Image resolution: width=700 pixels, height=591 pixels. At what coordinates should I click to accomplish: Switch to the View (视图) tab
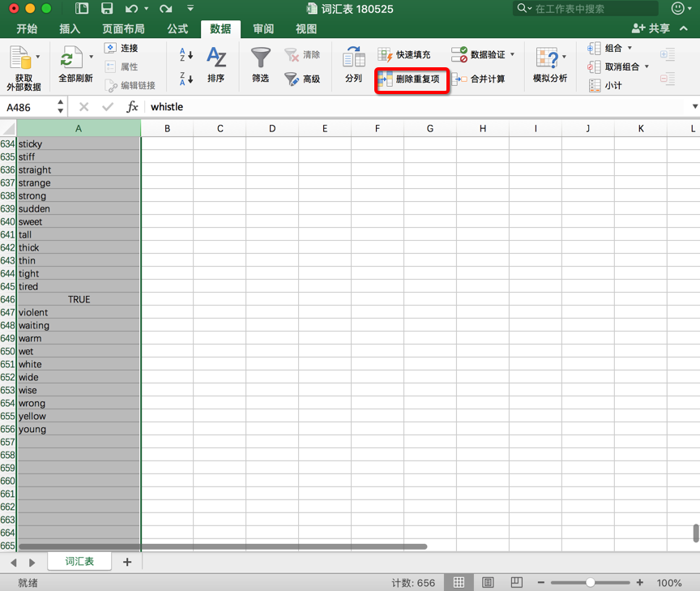click(306, 29)
